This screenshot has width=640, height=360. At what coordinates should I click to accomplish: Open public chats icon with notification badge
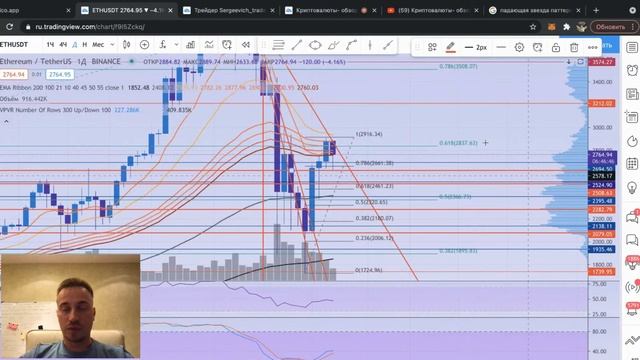[x=632, y=216]
